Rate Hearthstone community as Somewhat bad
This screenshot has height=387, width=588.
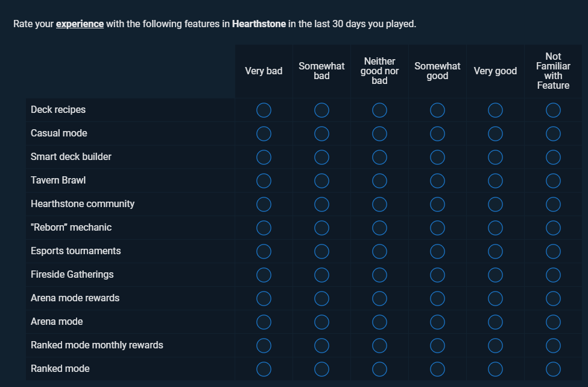pyautogui.click(x=321, y=205)
